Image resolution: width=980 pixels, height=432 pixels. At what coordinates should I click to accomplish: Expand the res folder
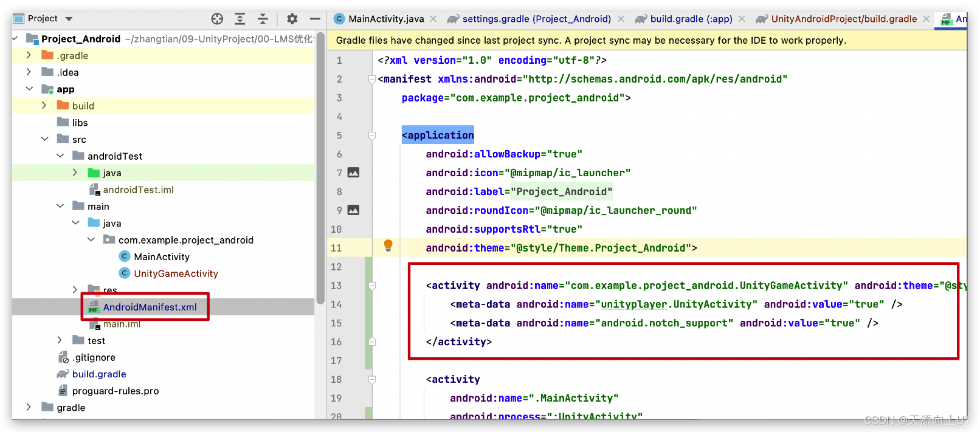(x=75, y=289)
